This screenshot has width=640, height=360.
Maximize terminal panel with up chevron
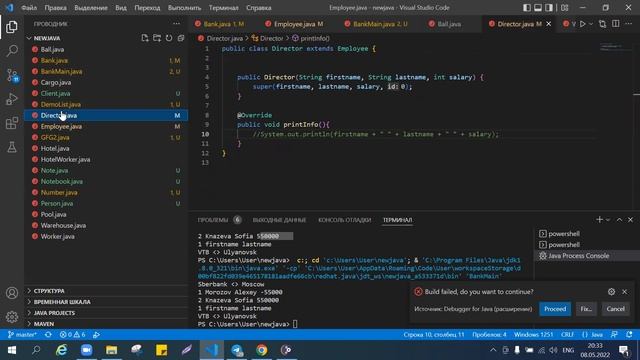coord(619,220)
